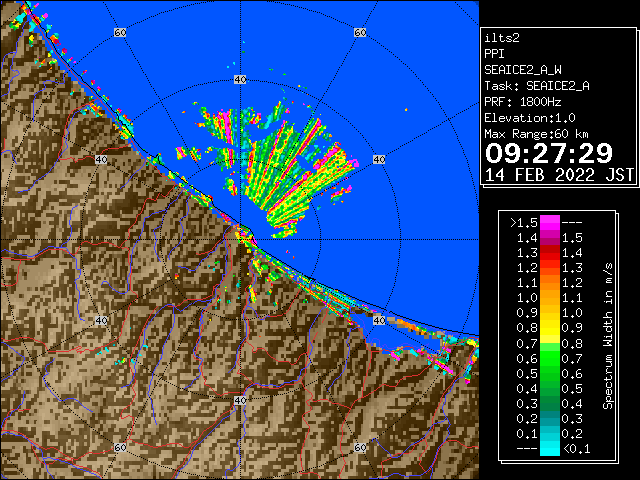Click the '>1.5' legend label
Screen dimensions: 640x480
(524, 223)
